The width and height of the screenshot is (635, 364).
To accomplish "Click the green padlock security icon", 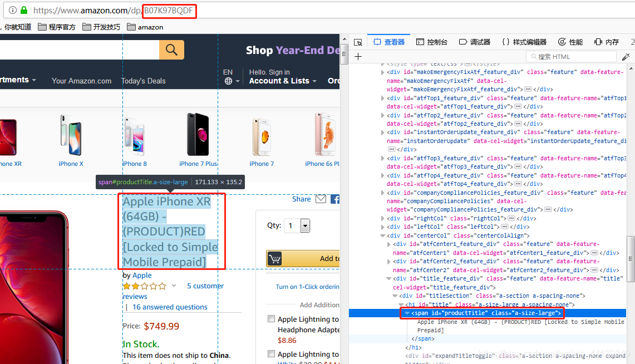I will pos(24,10).
